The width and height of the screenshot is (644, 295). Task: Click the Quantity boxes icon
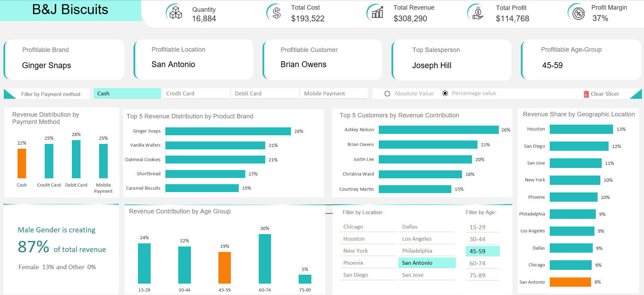[176, 13]
